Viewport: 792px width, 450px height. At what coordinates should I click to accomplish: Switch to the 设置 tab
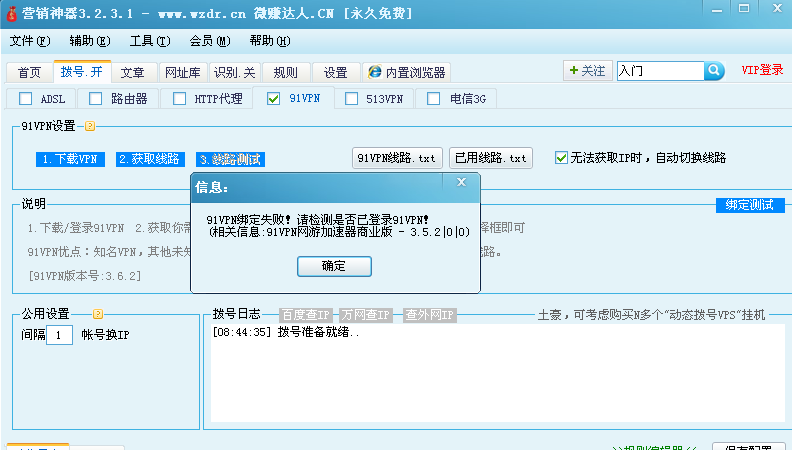point(336,73)
